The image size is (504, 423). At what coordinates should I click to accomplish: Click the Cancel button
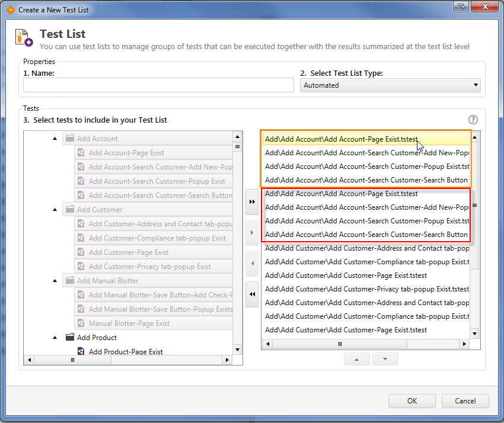[465, 401]
